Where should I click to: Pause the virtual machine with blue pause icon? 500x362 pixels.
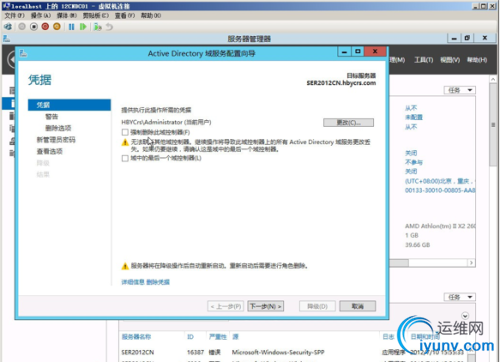coord(71,27)
